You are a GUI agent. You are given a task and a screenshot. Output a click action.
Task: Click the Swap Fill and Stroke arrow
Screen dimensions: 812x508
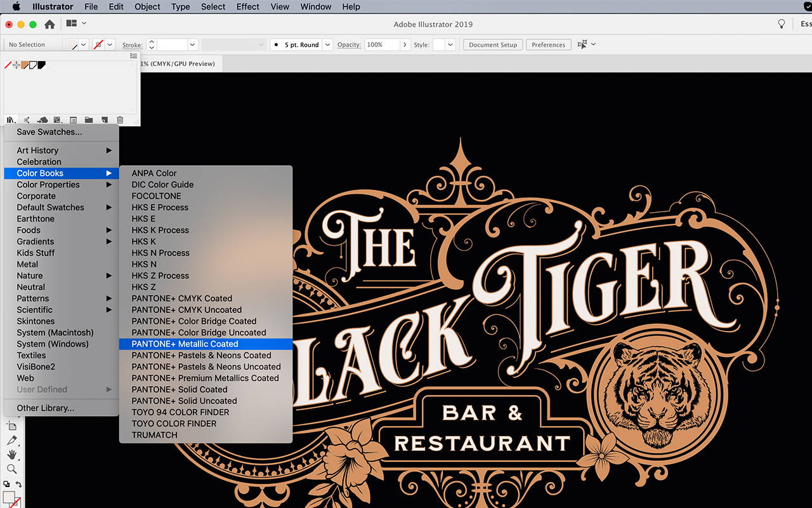coord(18,484)
